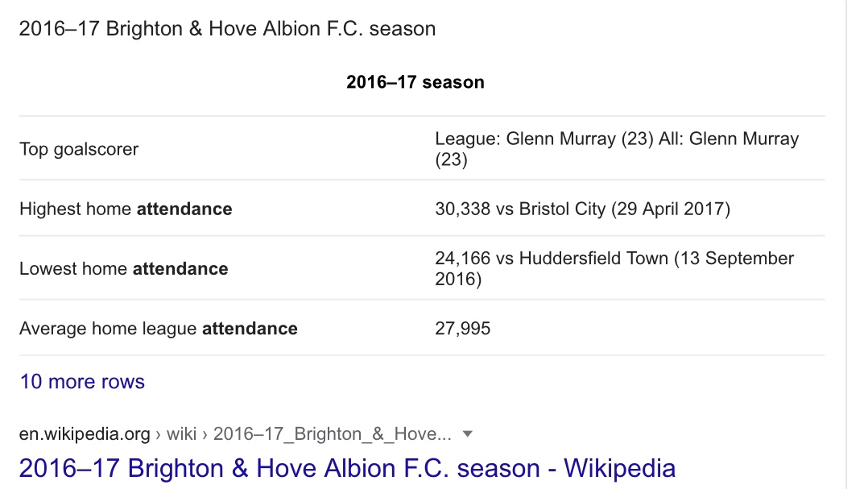This screenshot has height=489, width=868.
Task: Click the '2016–17_Brighton_&_Hove...' breadcrumb segment
Action: point(332,433)
